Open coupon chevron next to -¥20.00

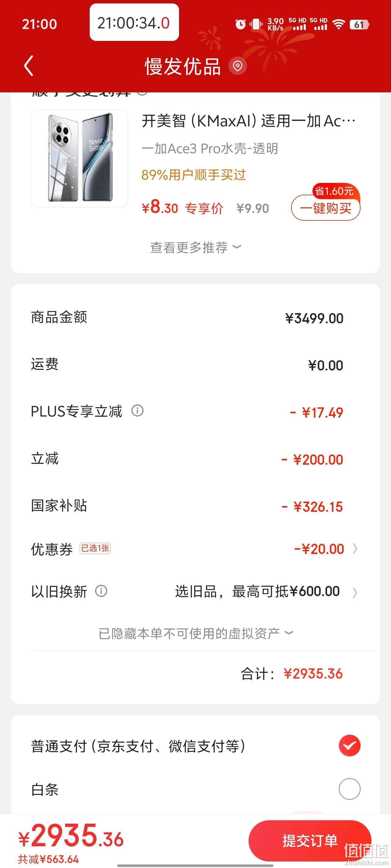pos(355,549)
